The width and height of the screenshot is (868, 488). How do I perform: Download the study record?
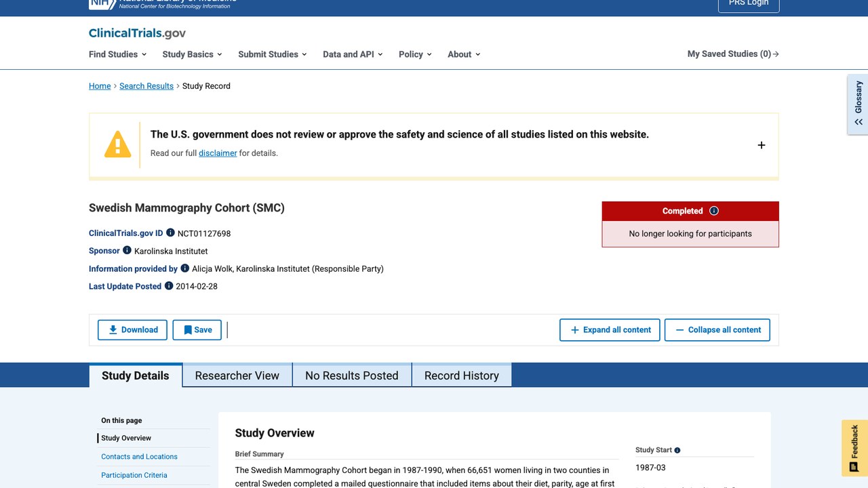click(x=133, y=330)
